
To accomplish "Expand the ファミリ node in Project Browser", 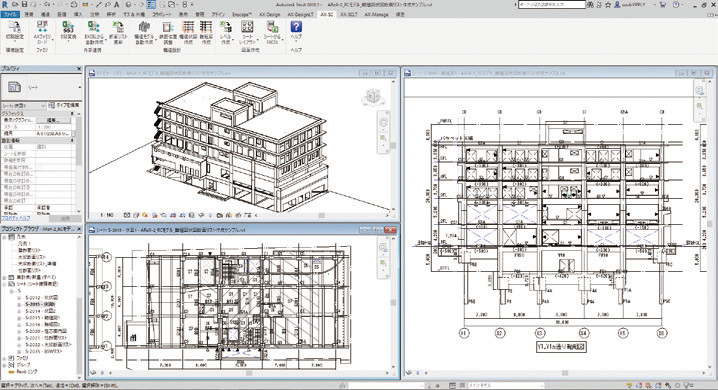I will pyautogui.click(x=5, y=358).
